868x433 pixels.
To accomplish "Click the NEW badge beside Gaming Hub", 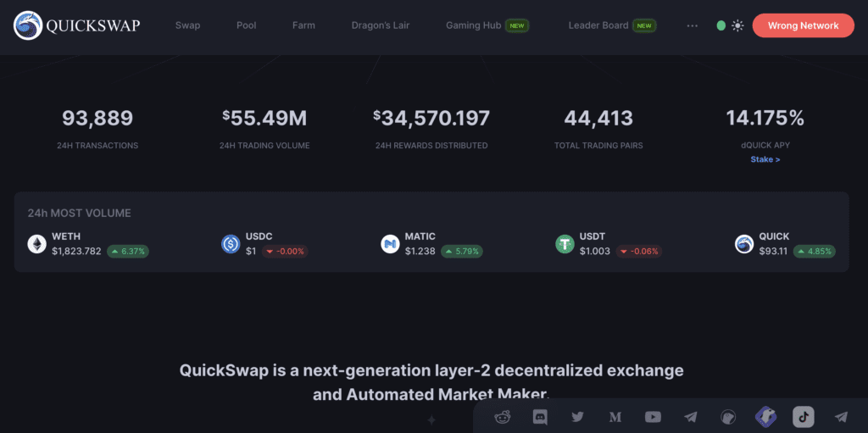I will [x=517, y=25].
